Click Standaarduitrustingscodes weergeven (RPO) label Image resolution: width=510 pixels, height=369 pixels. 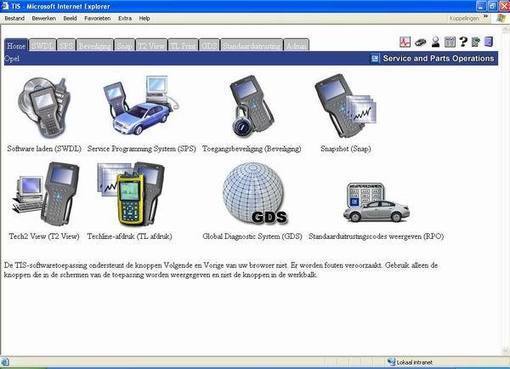click(x=376, y=236)
